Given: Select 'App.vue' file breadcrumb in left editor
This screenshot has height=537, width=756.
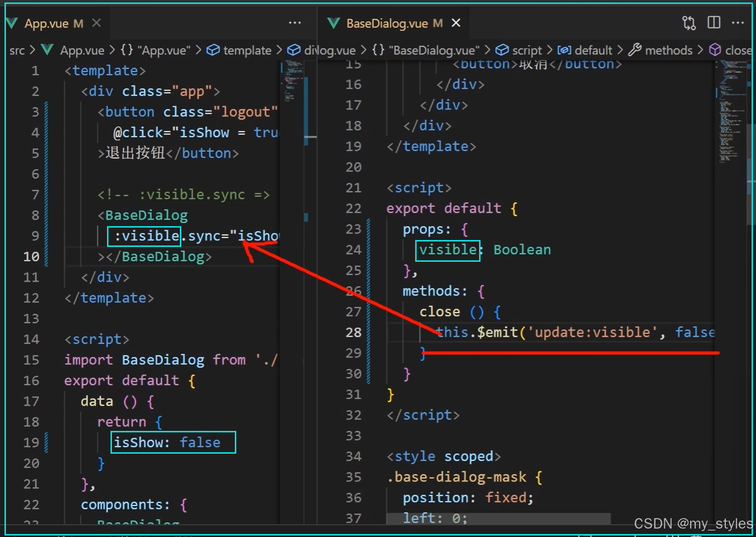Looking at the screenshot, I should (82, 50).
